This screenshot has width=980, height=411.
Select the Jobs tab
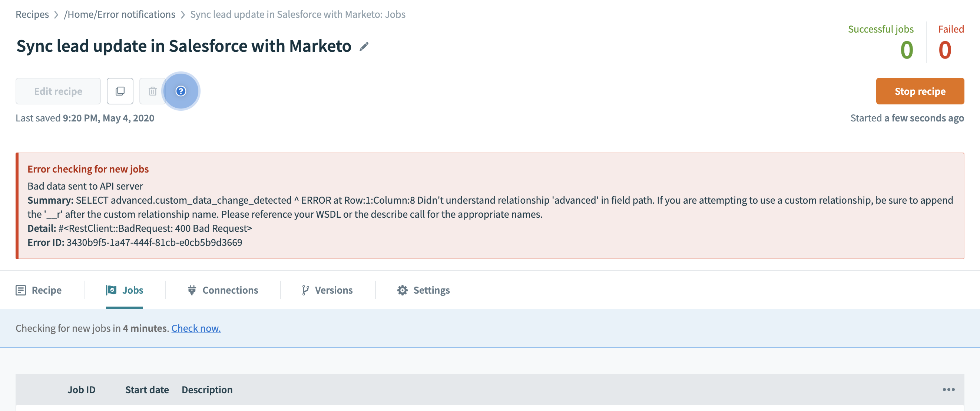125,290
